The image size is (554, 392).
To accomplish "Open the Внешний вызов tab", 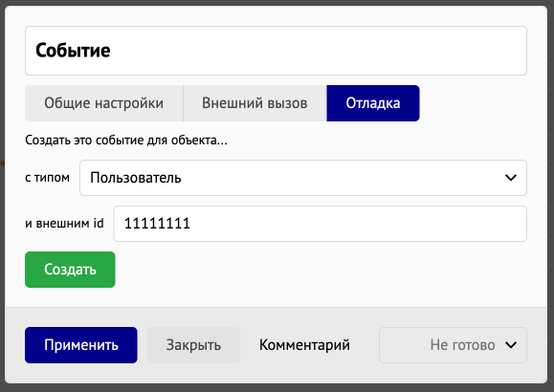I will (255, 103).
